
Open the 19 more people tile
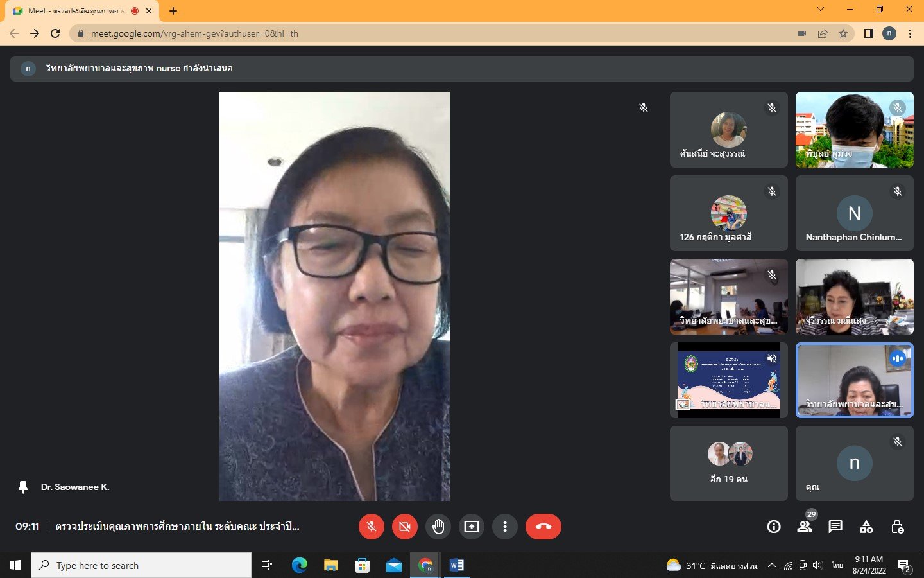click(728, 463)
